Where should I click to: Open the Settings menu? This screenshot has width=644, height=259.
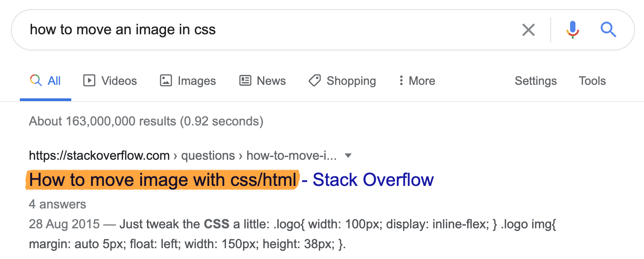[535, 81]
